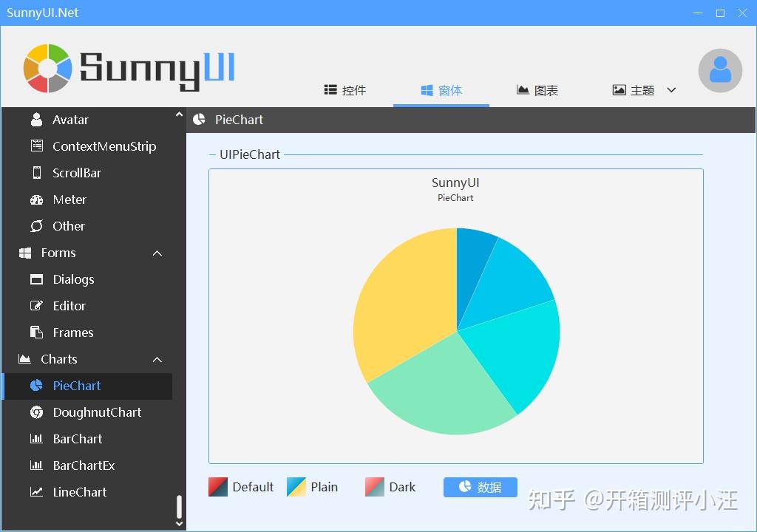This screenshot has width=757, height=532.
Task: Click the Editor pencil icon
Action: 37,306
